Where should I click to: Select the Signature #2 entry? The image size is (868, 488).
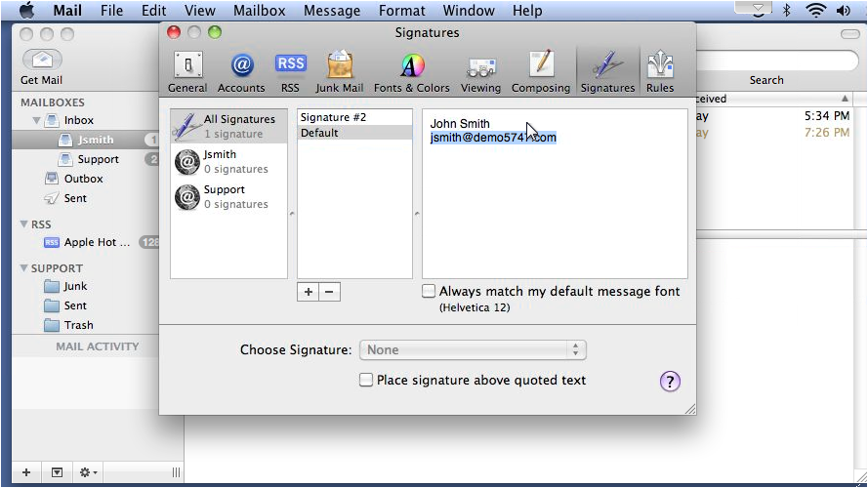[x=354, y=117]
